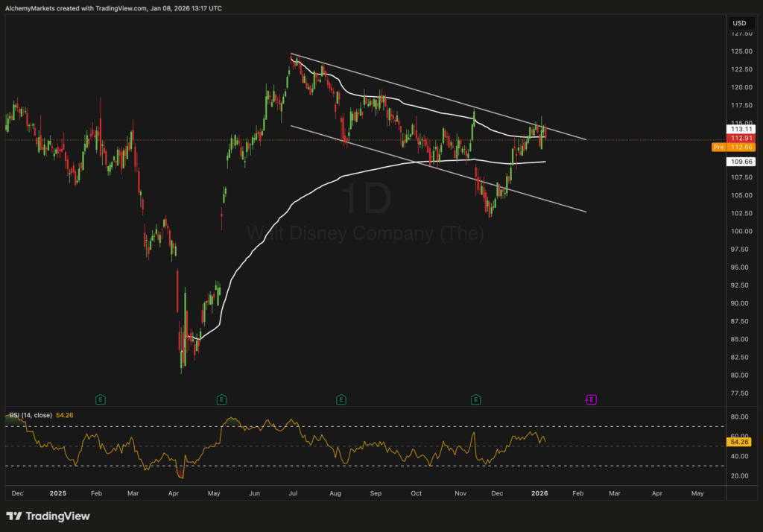Select the 2026 label on time axis
Viewport: 763px width, 532px height.
coord(540,493)
